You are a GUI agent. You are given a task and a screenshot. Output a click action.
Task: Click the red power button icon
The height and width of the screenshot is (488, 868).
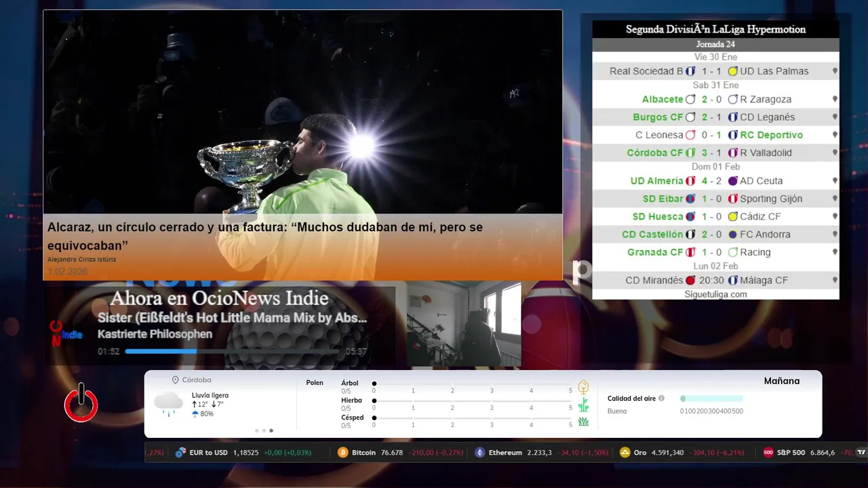[x=81, y=403]
